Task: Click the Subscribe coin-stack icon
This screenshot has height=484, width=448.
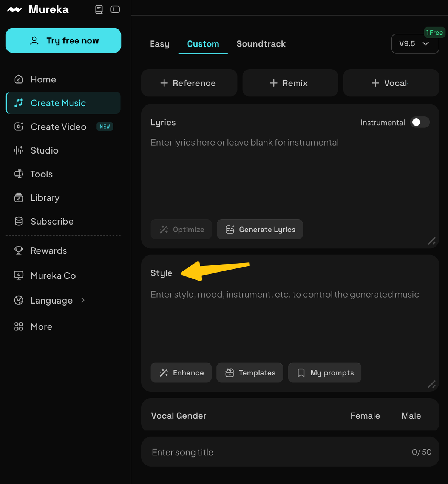Action: pyautogui.click(x=19, y=221)
